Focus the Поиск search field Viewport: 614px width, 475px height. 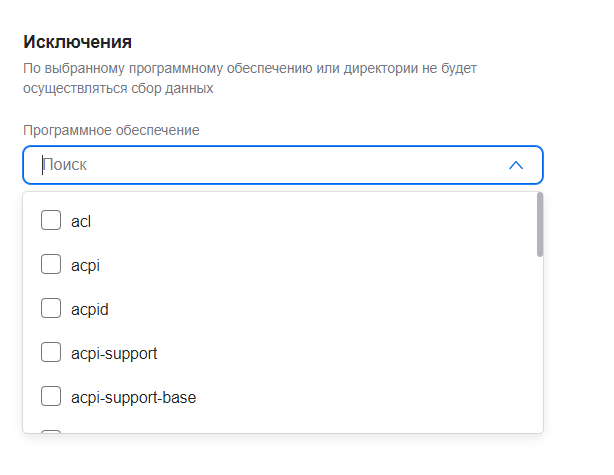[200, 165]
